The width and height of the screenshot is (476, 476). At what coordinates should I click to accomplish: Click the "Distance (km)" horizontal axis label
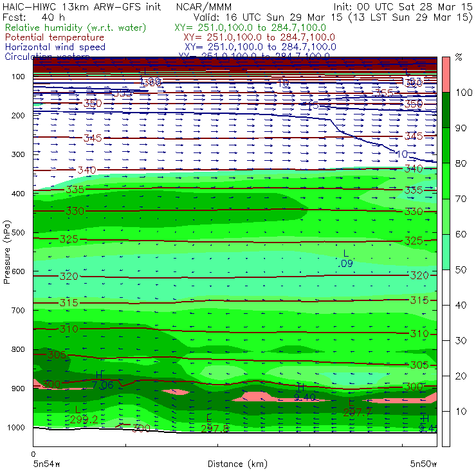[237, 464]
